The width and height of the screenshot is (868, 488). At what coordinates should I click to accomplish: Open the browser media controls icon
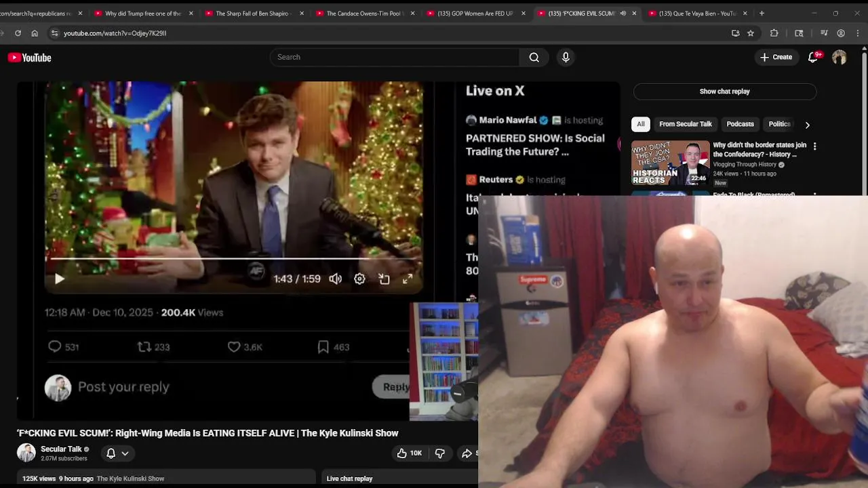(x=824, y=33)
